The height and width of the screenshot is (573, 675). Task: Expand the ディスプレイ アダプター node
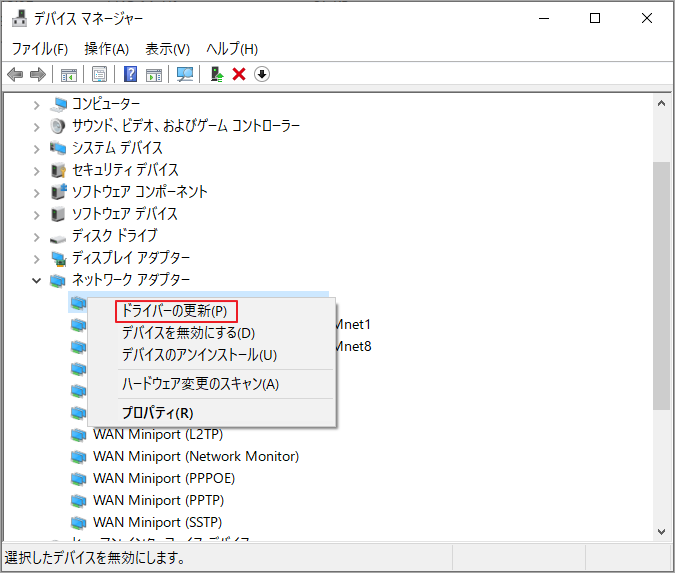tap(37, 258)
